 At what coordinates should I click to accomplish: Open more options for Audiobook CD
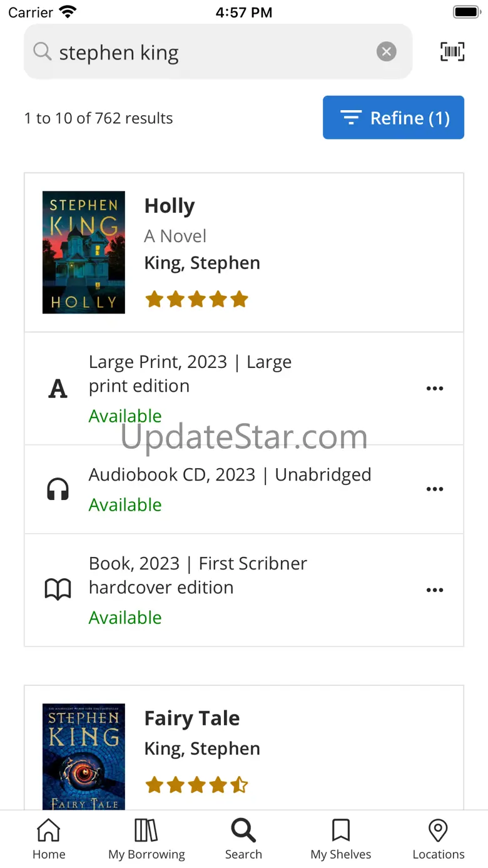[435, 489]
